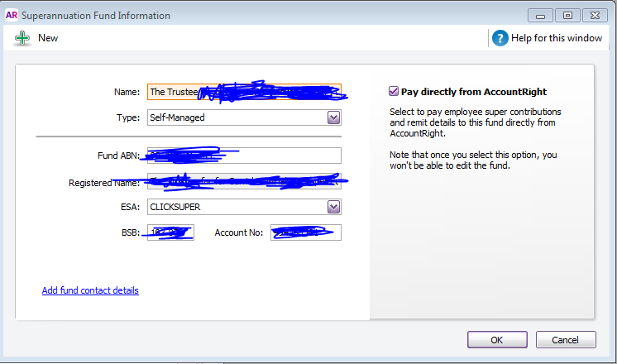Click the green plus New icon
The image size is (617, 364).
coord(21,38)
